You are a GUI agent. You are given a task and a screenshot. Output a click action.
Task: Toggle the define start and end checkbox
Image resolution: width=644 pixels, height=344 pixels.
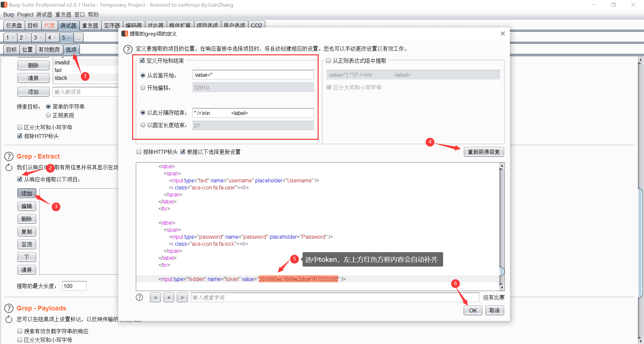point(142,61)
